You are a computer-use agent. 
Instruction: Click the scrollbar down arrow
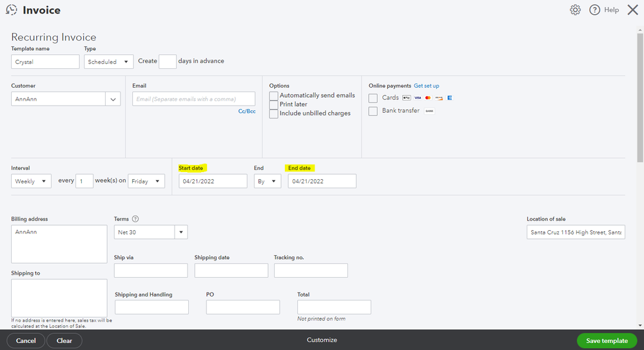tap(640, 326)
